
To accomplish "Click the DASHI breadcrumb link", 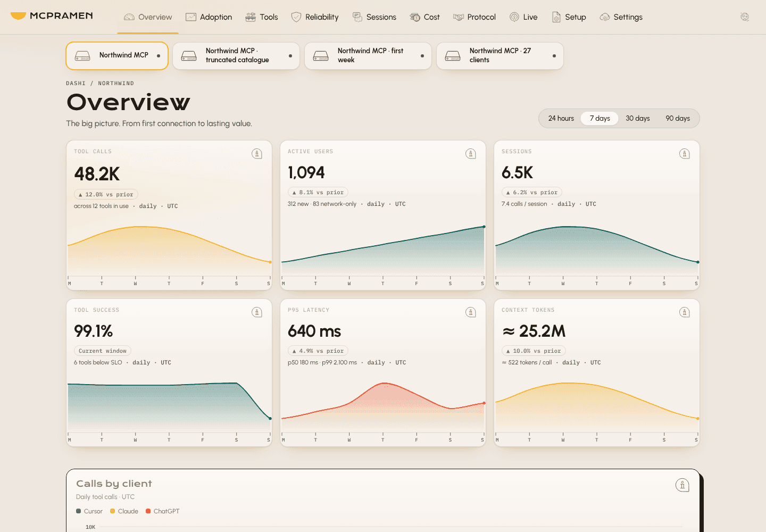I will (x=76, y=84).
